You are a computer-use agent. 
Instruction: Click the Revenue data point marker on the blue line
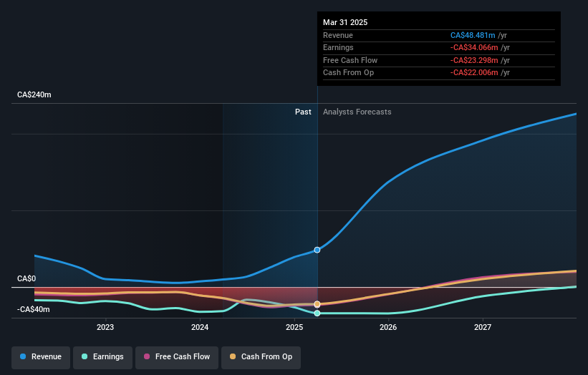pos(317,250)
